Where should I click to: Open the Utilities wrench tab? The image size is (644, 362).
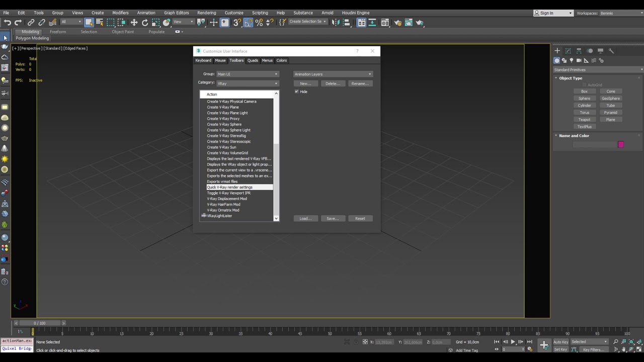pyautogui.click(x=611, y=51)
